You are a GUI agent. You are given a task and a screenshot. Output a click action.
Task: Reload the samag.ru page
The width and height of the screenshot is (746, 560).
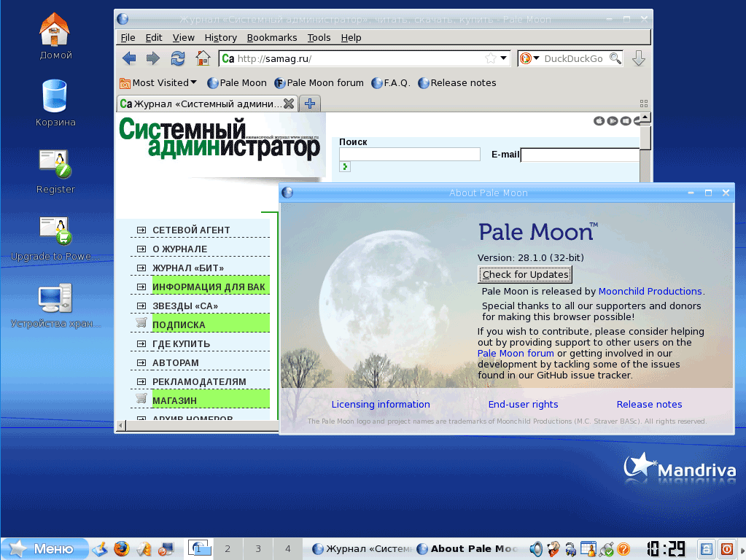click(x=178, y=58)
